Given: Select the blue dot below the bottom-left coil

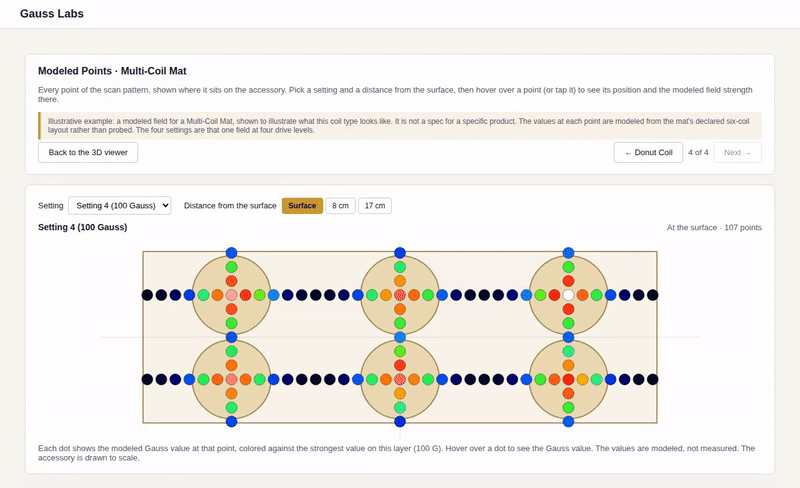Looking at the screenshot, I should (232, 422).
